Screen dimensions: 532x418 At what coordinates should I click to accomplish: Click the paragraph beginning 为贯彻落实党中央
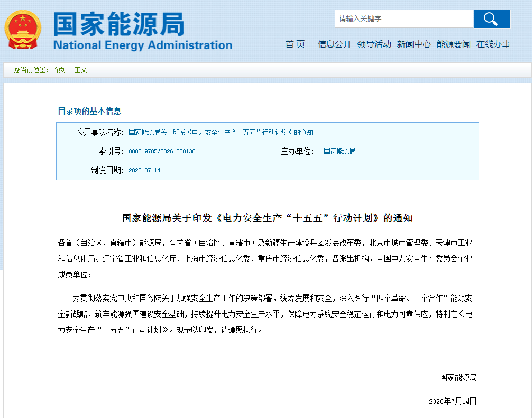click(x=265, y=314)
